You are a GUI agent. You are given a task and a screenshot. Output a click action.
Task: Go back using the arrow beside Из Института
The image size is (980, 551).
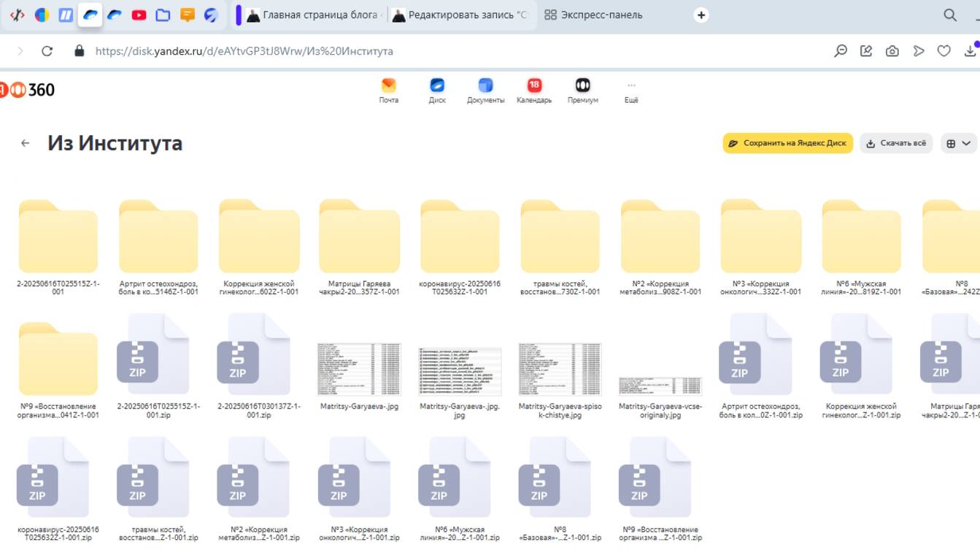[x=26, y=143]
